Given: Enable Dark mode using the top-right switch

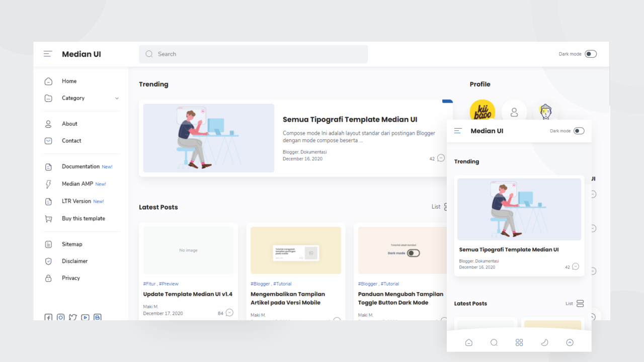Looking at the screenshot, I should click(x=590, y=53).
